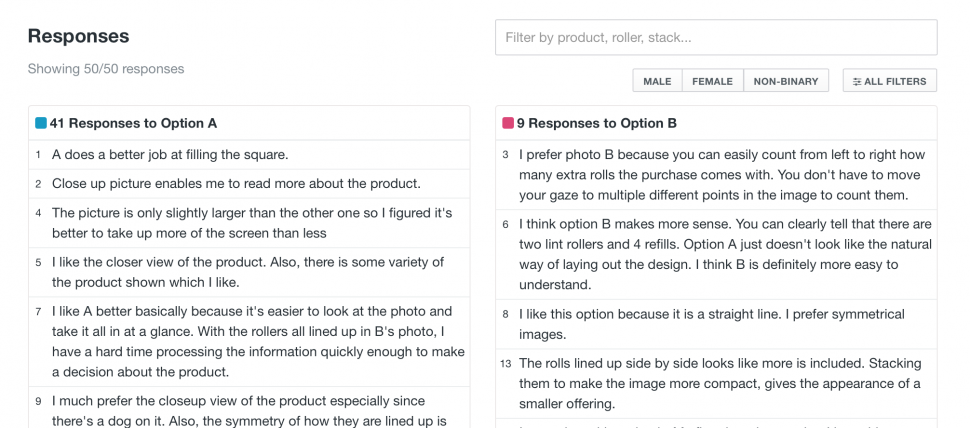
Task: Select response 4 about slightly larger picture
Action: 249,223
